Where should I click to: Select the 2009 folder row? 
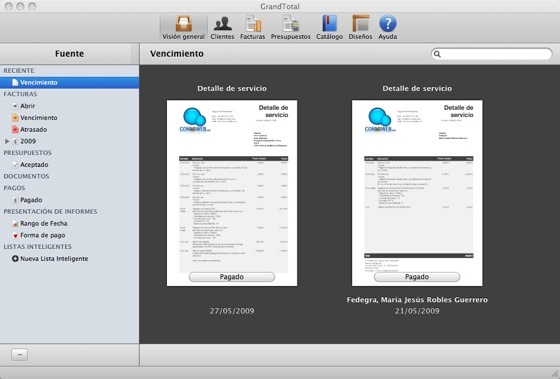click(x=69, y=141)
